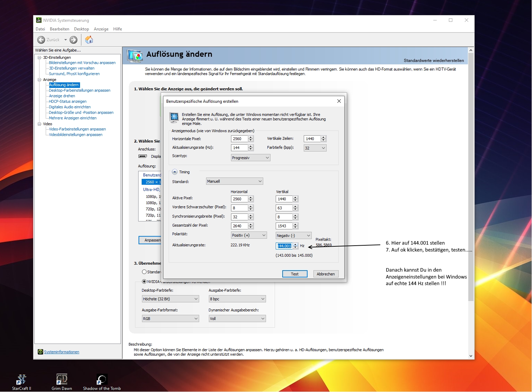
Task: Select Video-Farbeinstellungen anpassen item
Action: (x=77, y=129)
